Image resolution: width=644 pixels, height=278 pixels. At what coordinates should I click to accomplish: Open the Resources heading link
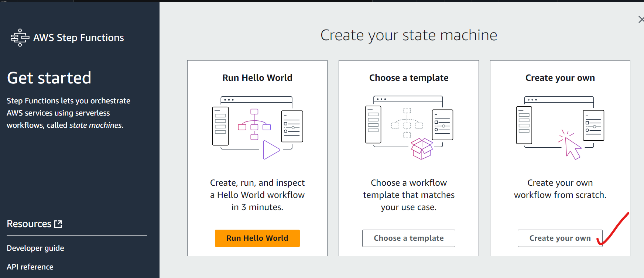[29, 224]
